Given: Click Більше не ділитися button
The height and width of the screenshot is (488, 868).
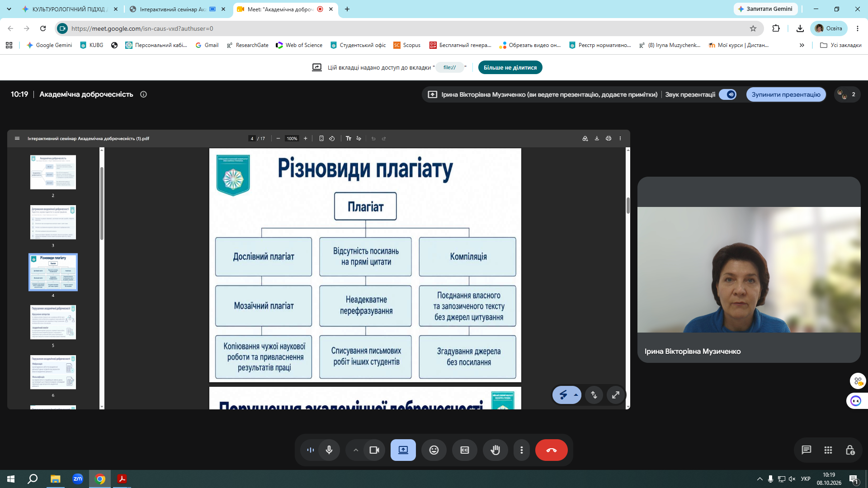Looking at the screenshot, I should click(510, 67).
